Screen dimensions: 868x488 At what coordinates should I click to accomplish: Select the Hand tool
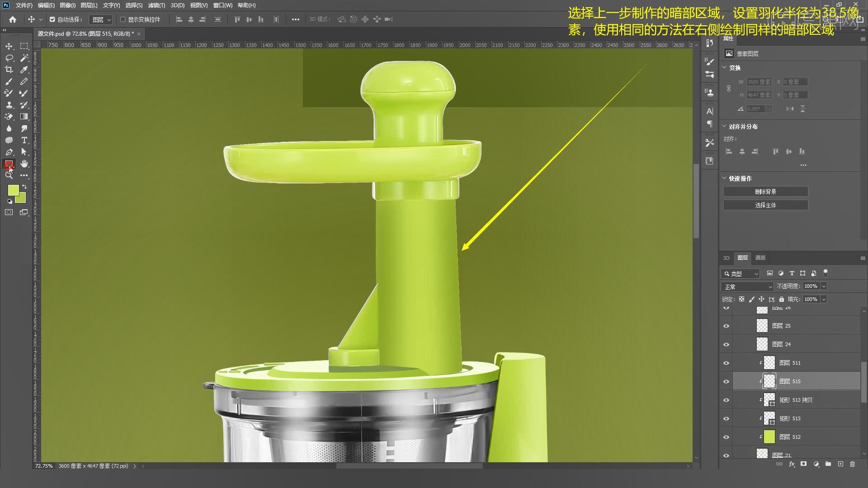24,164
